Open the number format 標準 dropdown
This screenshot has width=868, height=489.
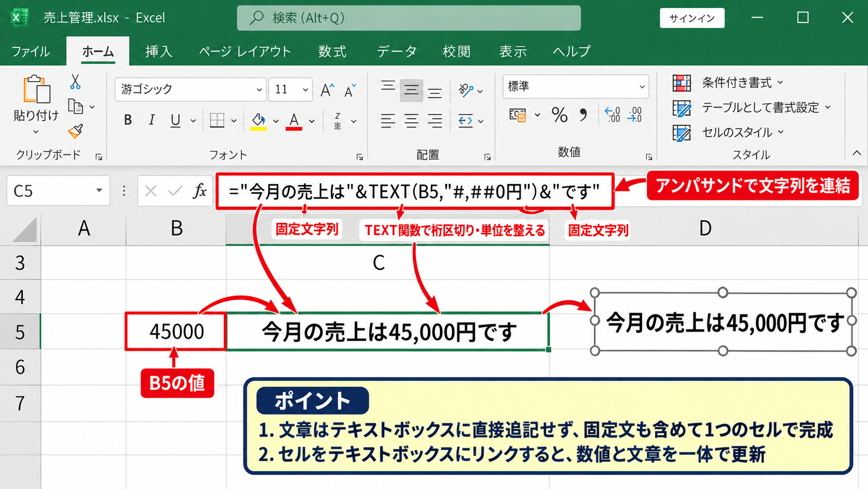(x=642, y=87)
